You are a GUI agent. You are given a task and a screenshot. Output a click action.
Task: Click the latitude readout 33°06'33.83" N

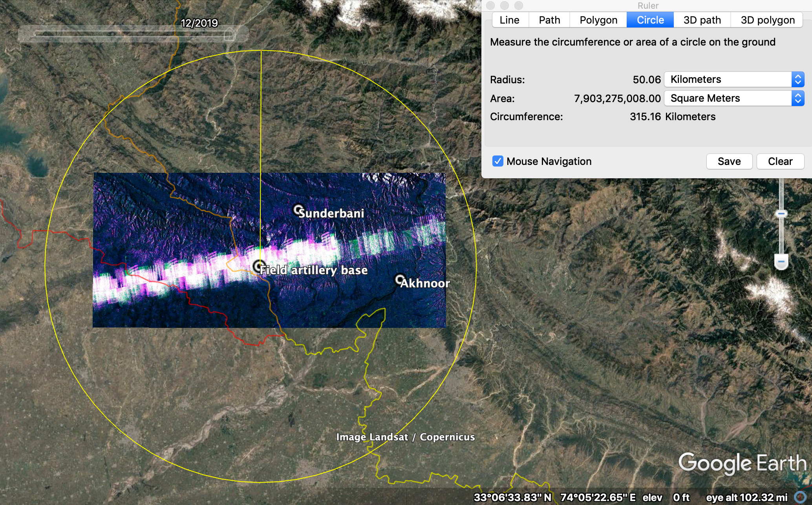512,498
